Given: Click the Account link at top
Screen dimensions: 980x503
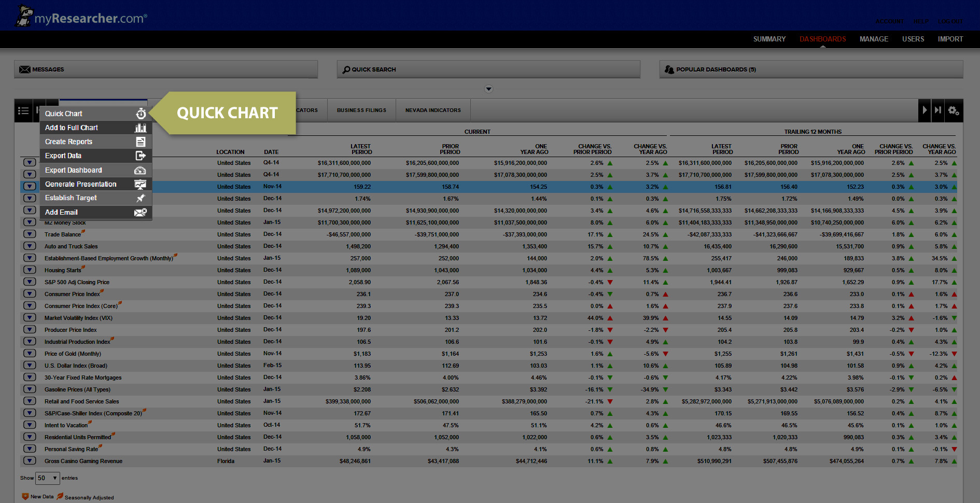Looking at the screenshot, I should point(889,21).
